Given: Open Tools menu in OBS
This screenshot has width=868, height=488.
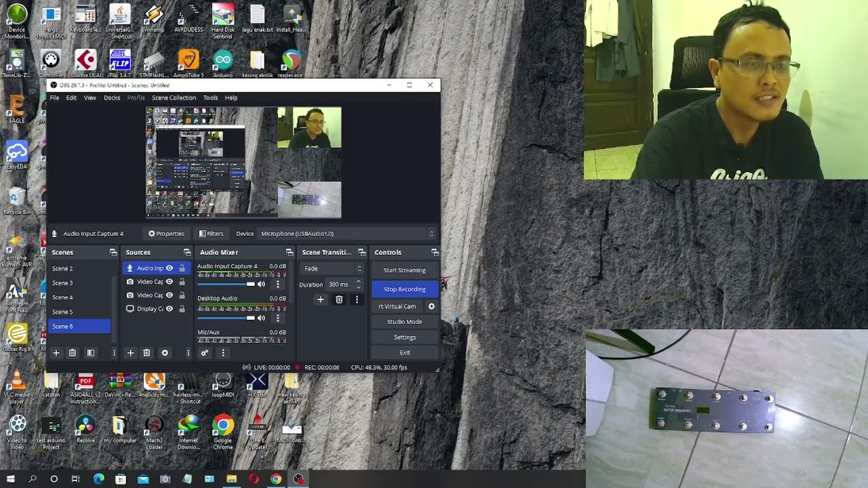Looking at the screenshot, I should (210, 98).
